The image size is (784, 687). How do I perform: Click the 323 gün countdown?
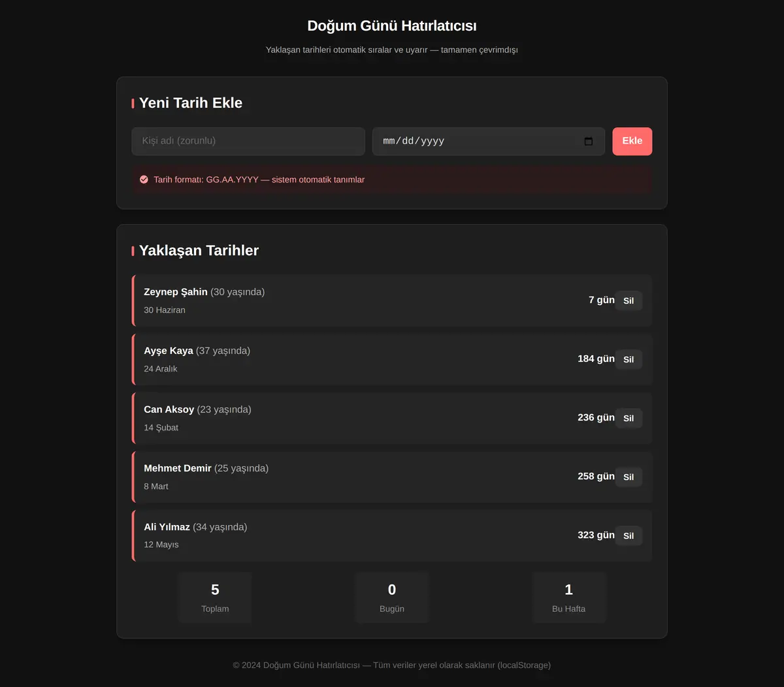coord(596,535)
